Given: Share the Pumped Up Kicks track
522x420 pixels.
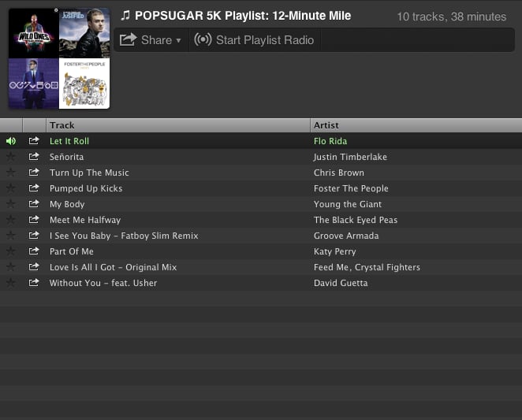Looking at the screenshot, I should coord(34,188).
